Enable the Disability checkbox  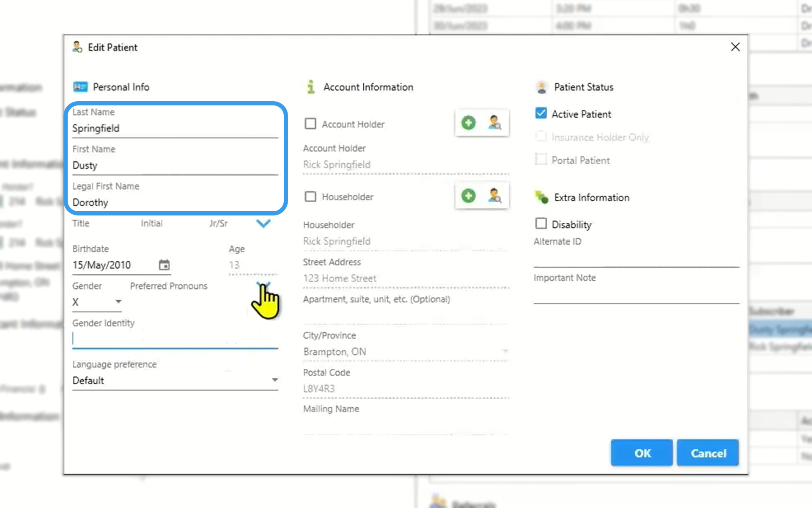541,224
